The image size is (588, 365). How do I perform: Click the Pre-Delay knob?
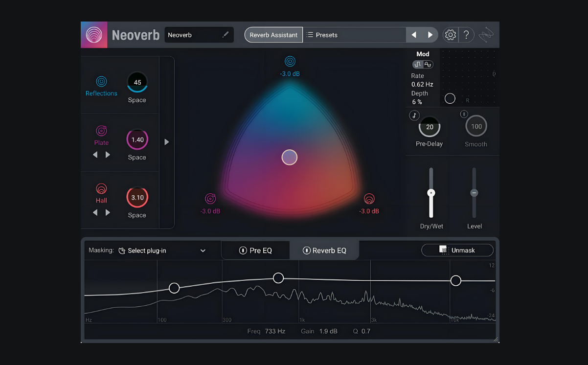(x=430, y=127)
